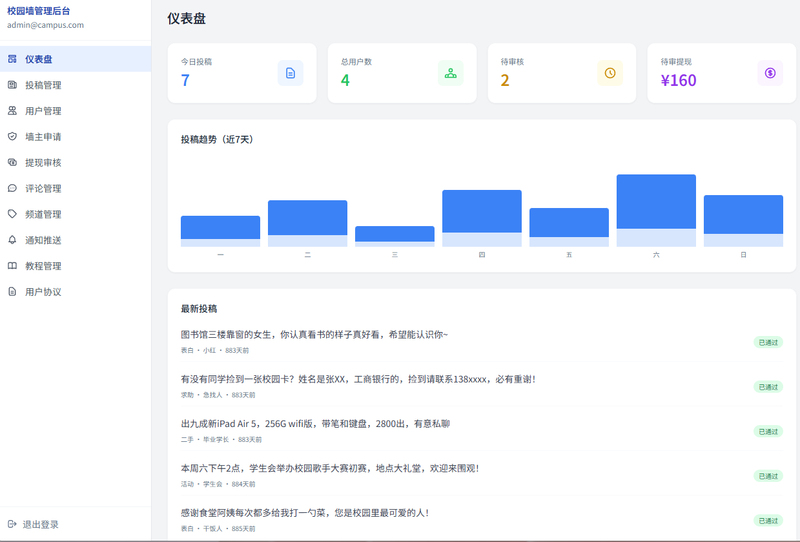Select 评论管理 from the sidebar

76,188
